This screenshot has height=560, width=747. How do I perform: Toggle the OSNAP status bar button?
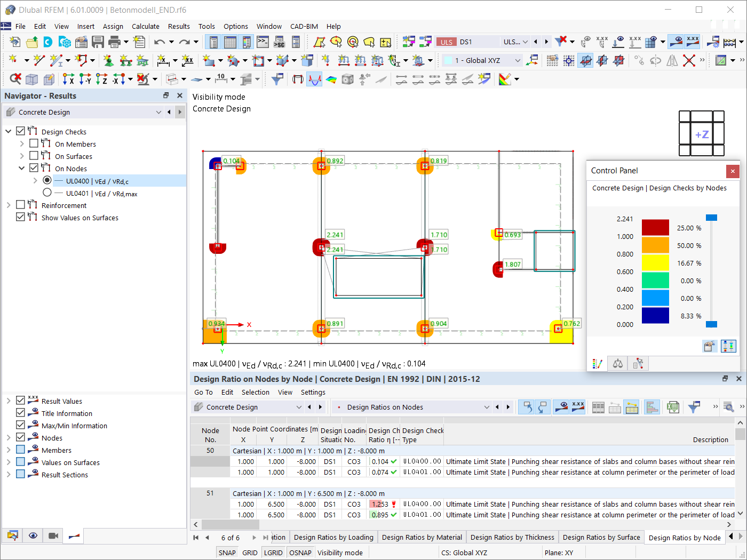tap(300, 553)
